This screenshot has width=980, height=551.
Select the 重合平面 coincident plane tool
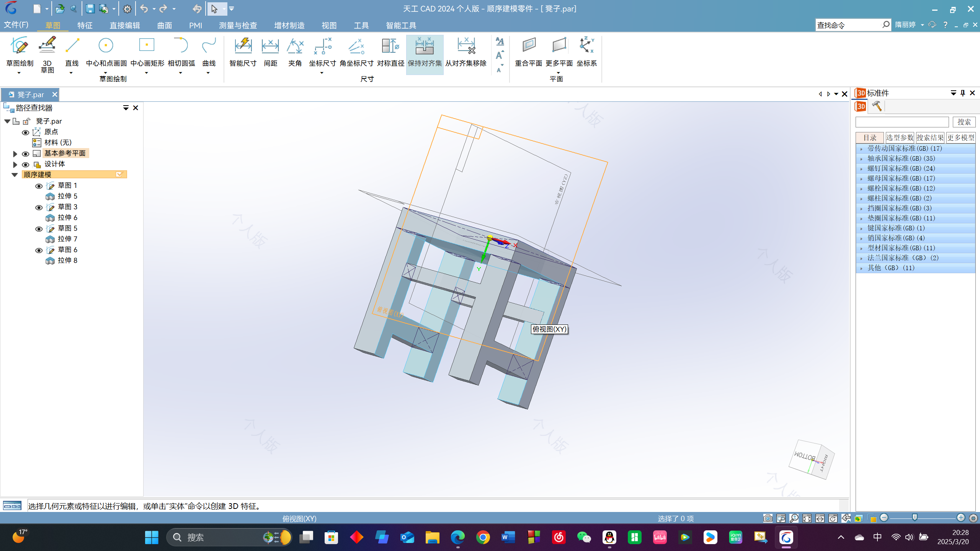click(x=528, y=52)
